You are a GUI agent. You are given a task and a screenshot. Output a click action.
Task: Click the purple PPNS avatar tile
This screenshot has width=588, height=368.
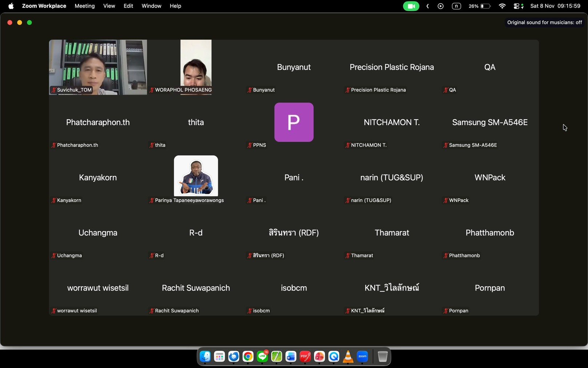pyautogui.click(x=294, y=122)
